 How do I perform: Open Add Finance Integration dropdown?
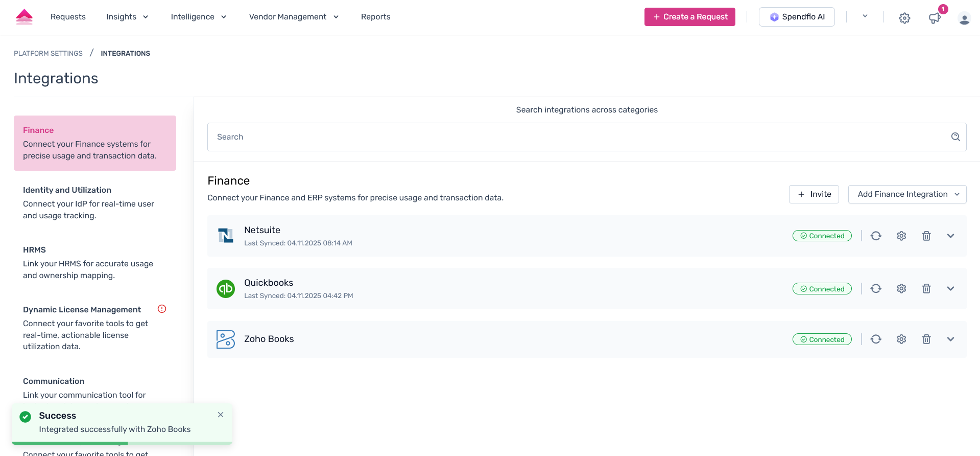pyautogui.click(x=907, y=194)
